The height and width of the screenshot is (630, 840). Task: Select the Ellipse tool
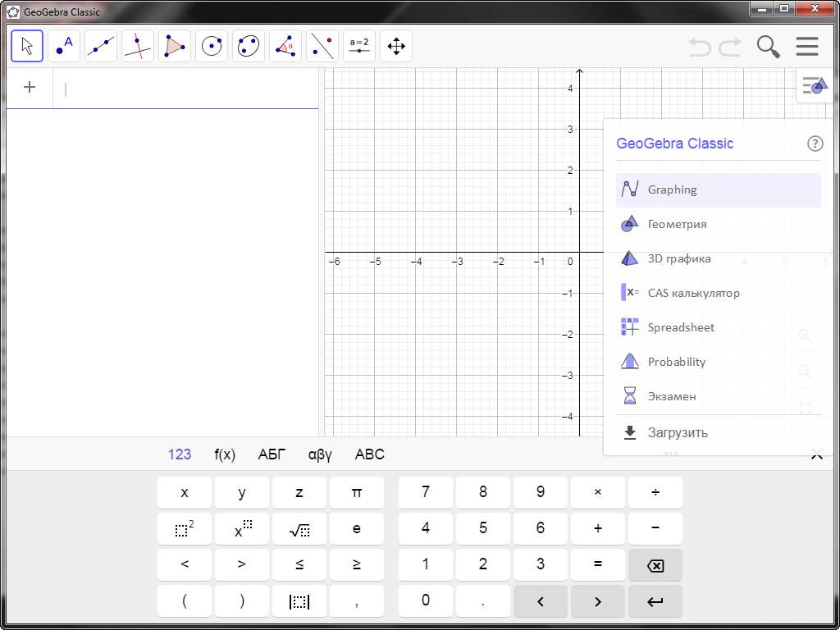pos(249,46)
